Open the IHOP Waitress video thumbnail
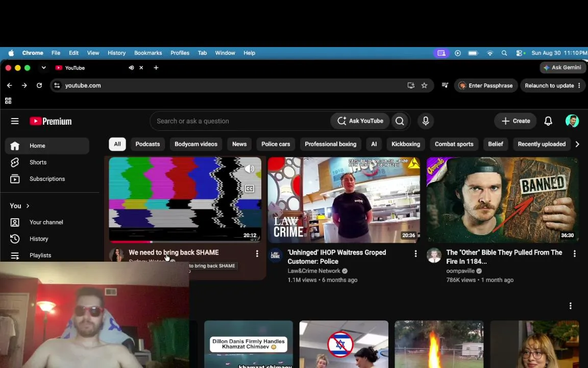 coord(344,200)
